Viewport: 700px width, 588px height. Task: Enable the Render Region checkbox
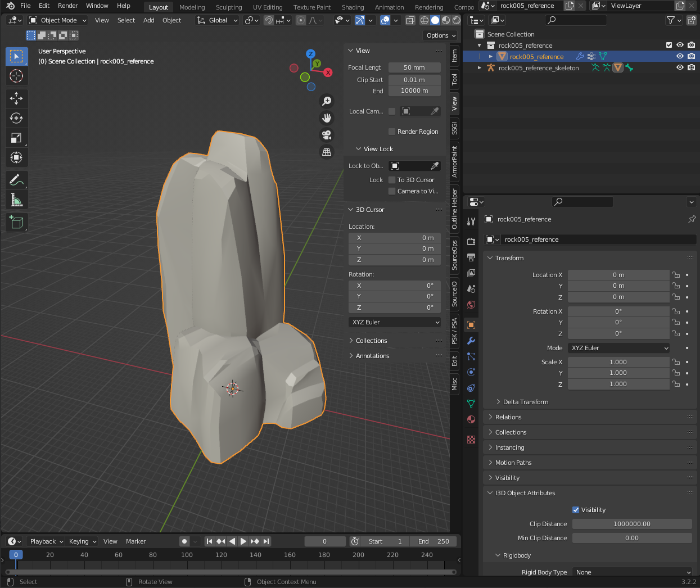pyautogui.click(x=392, y=132)
